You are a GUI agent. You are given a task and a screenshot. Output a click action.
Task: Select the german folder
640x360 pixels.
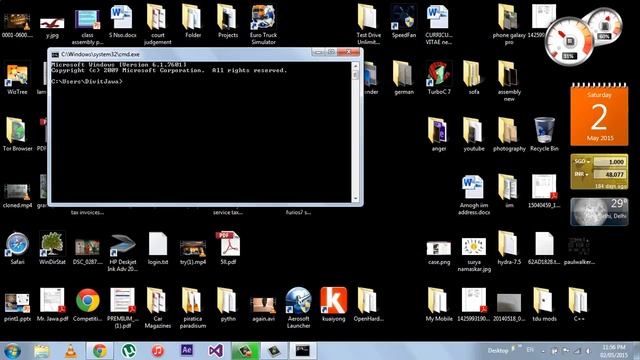pyautogui.click(x=404, y=78)
